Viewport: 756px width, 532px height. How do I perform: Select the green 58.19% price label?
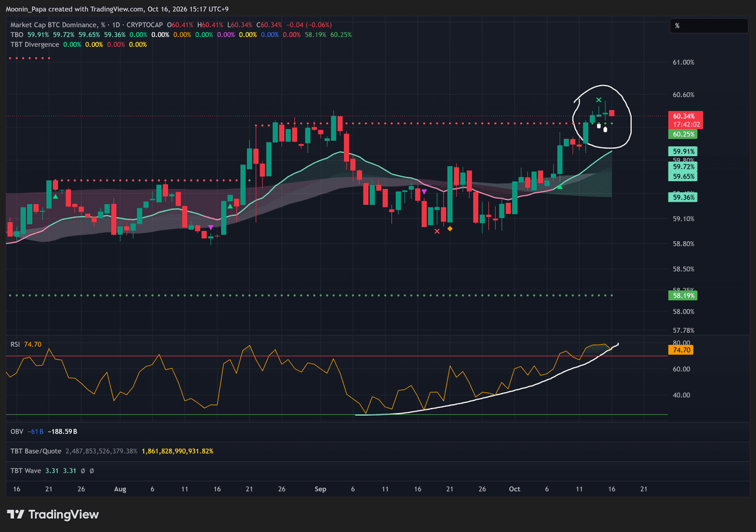pos(684,295)
